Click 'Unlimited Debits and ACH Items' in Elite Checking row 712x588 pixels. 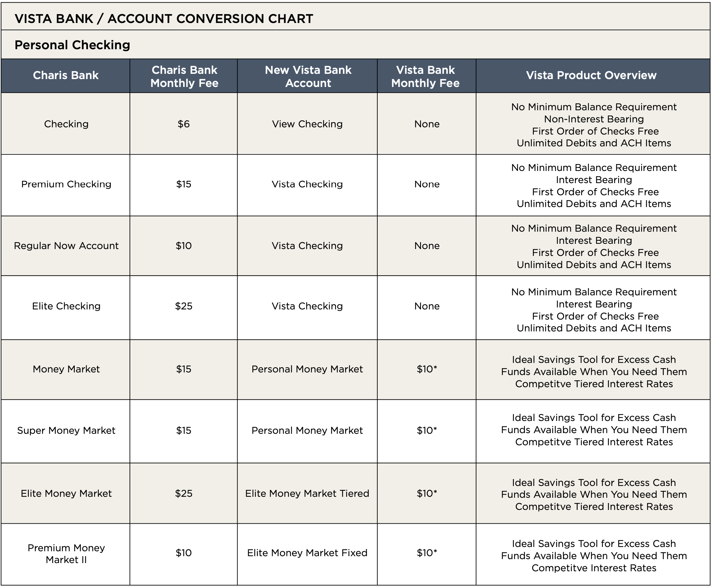coord(594,328)
